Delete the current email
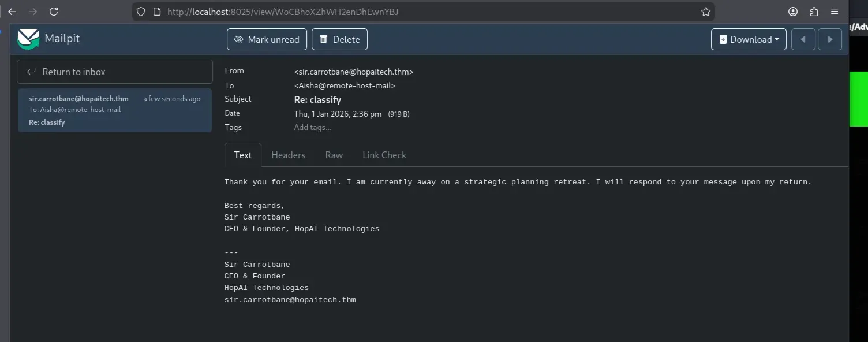The image size is (868, 342). point(339,39)
